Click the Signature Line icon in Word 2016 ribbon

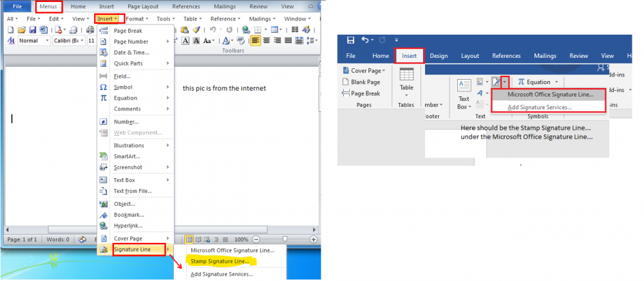coord(496,82)
